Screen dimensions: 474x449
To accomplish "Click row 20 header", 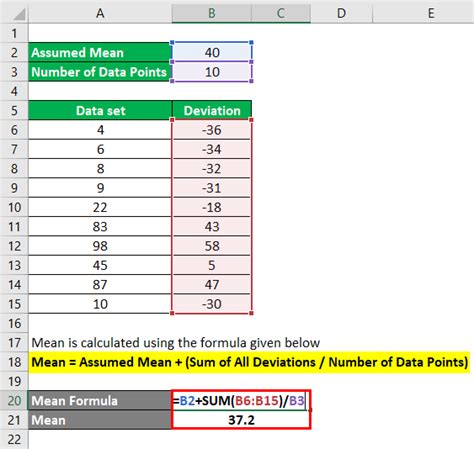I will coord(14,401).
